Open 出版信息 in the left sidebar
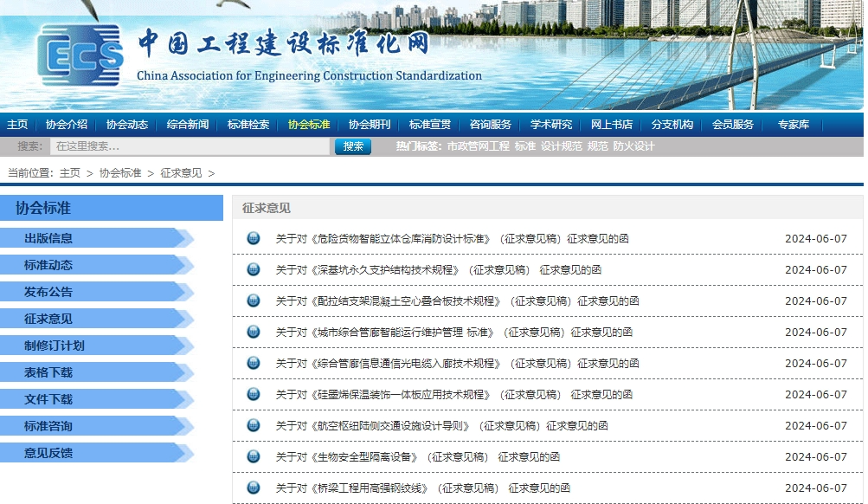 tap(48, 238)
